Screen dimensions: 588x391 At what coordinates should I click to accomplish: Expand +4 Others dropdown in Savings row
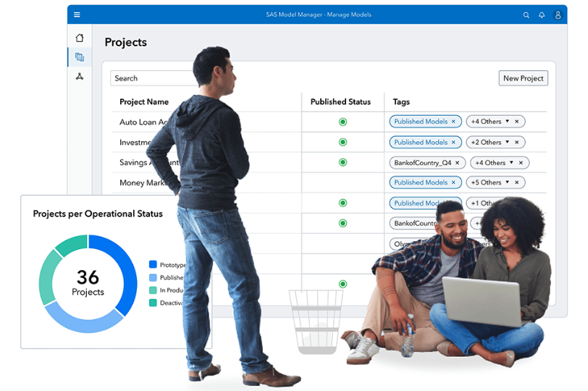pyautogui.click(x=511, y=162)
